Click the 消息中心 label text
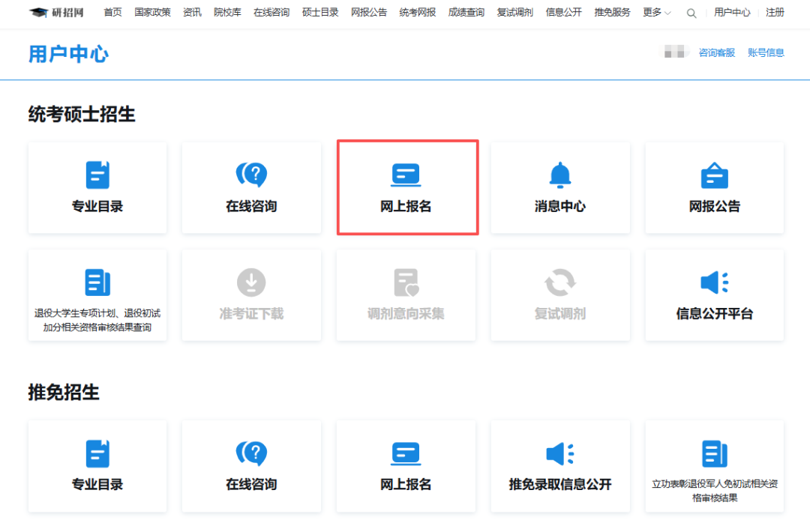 560,206
